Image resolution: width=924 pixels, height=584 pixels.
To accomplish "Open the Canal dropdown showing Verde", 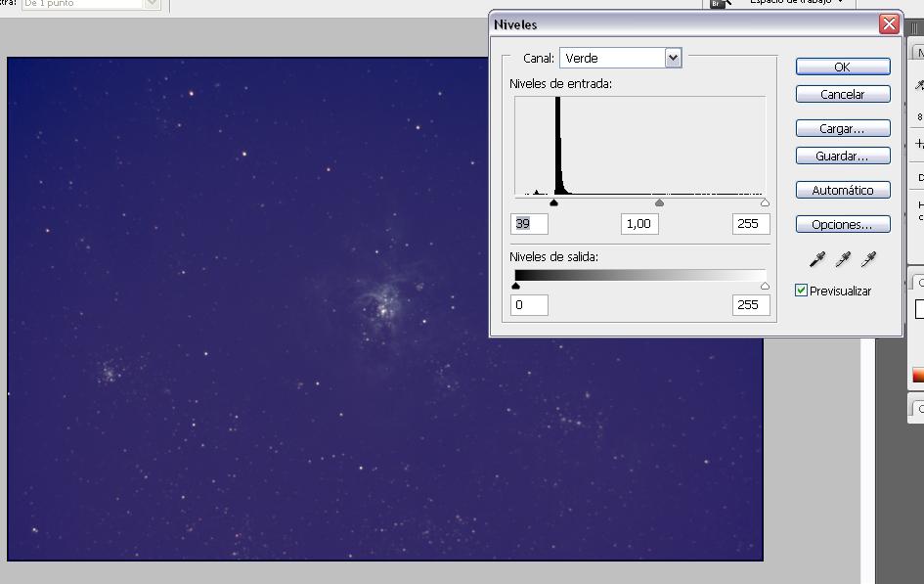I will 621,58.
